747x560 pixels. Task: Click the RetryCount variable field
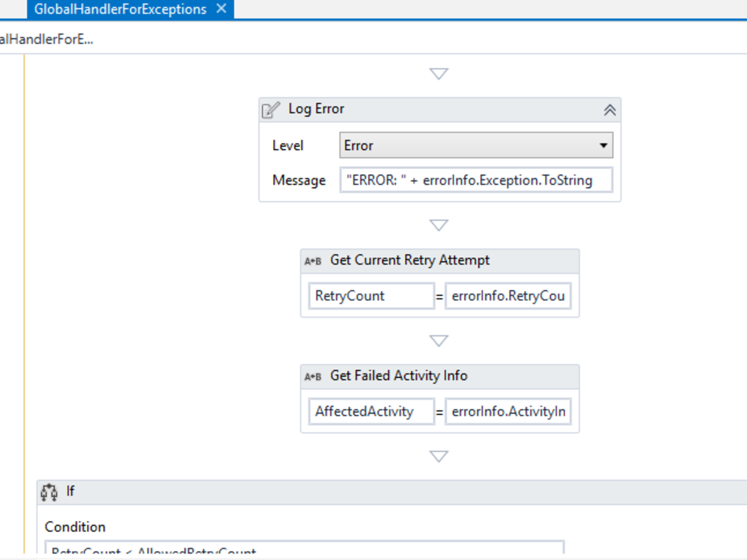371,296
